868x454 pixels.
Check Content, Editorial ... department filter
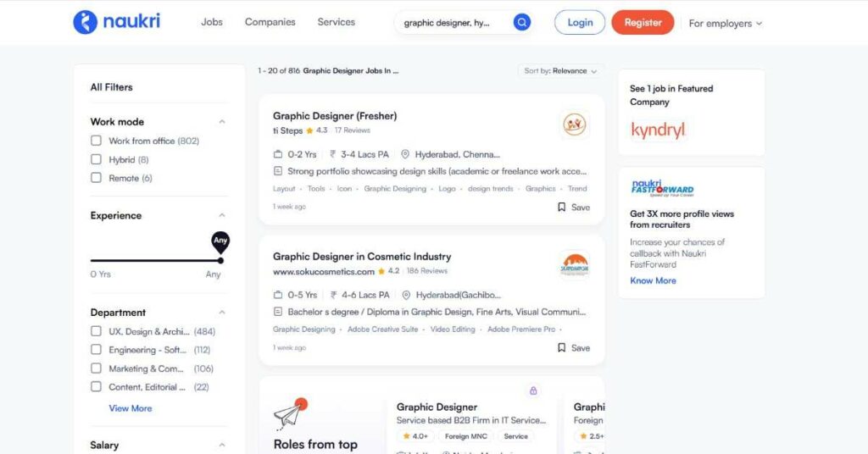click(x=97, y=386)
